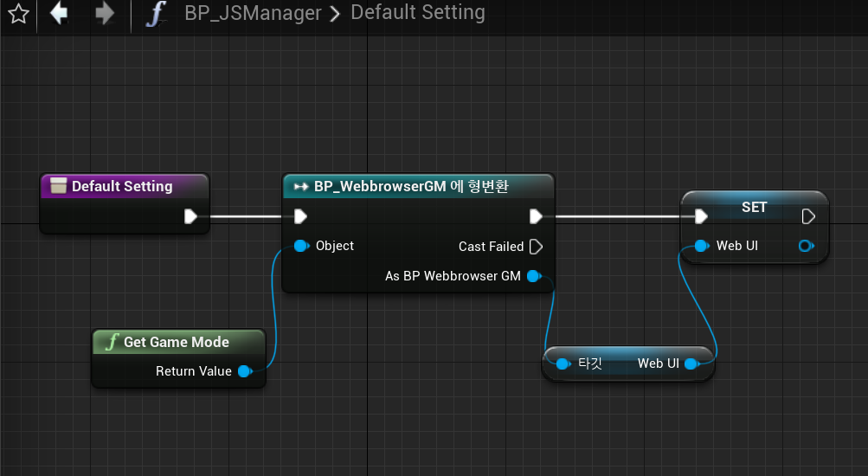Select BP_JSManager in the breadcrumb
The width and height of the screenshot is (868, 476).
click(253, 14)
